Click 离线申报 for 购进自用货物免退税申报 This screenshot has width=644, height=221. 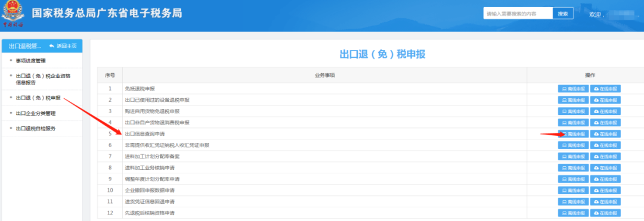(x=573, y=111)
